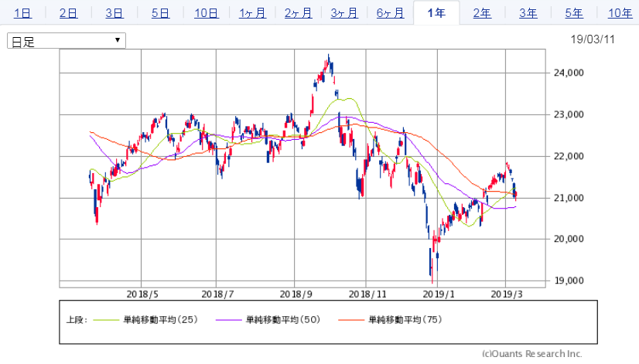Viewport: 639px width, 364px height.
Task: Click the 19,000 price axis label
Action: [569, 281]
